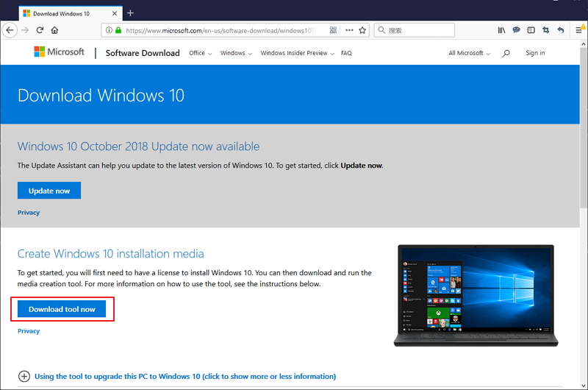
Task: Open the Library bookshelf icon
Action: point(501,30)
